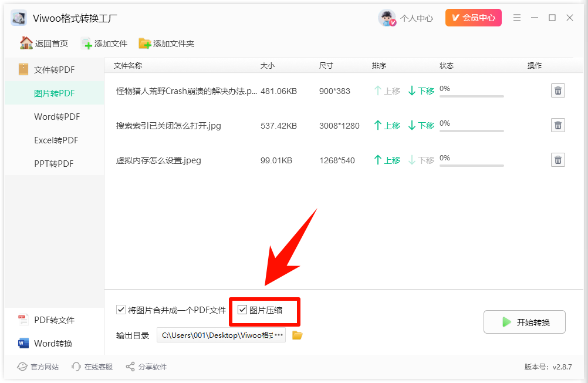Viewport: 588px width, 383px height.
Task: Expand the PDF转文件 sidebar section
Action: tap(54, 320)
